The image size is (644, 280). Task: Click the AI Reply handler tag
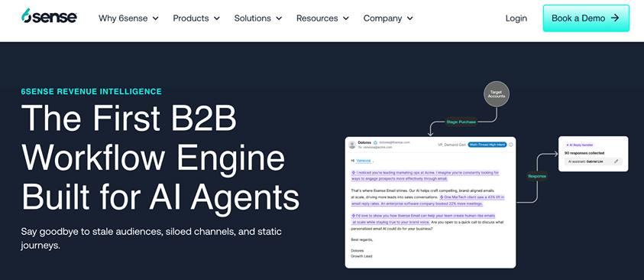[580, 145]
